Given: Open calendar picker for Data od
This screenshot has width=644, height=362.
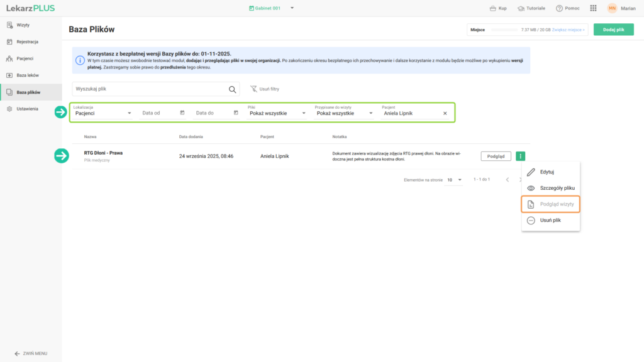Looking at the screenshot, I should (182, 113).
